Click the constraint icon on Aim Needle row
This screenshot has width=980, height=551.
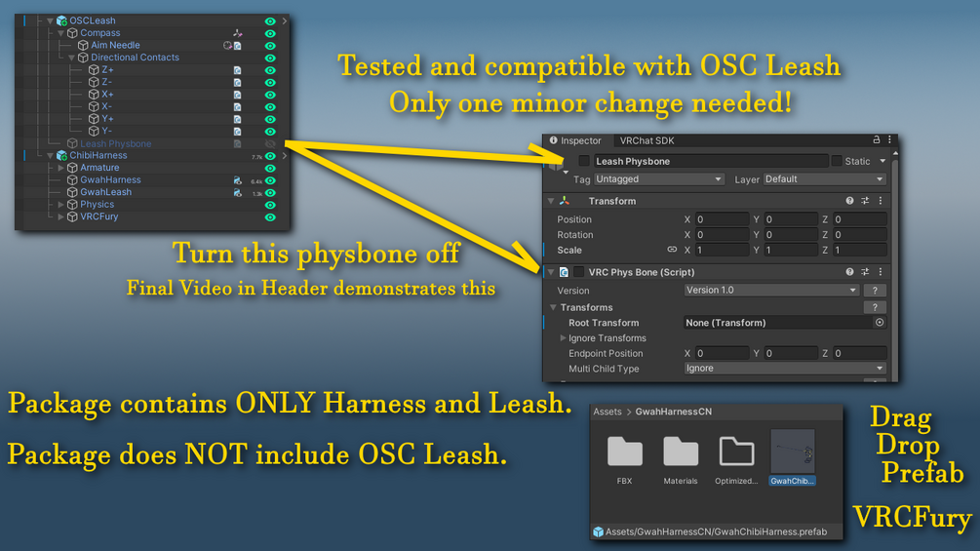coord(227,46)
